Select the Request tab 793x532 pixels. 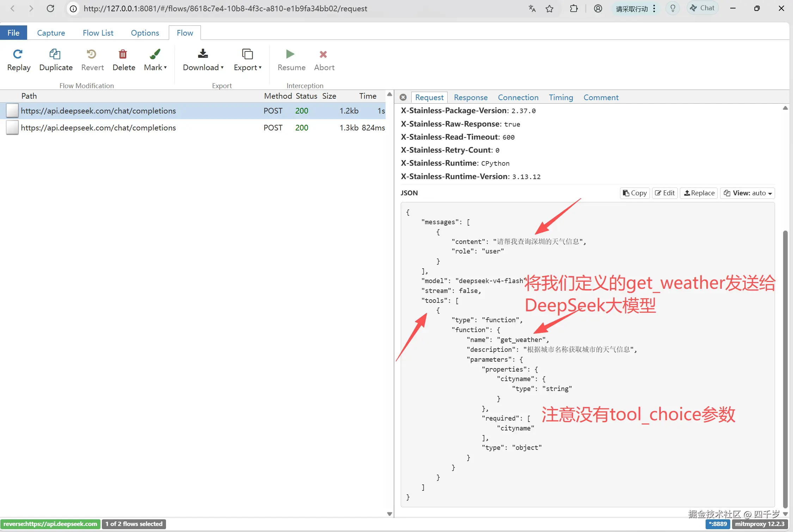[x=429, y=97]
